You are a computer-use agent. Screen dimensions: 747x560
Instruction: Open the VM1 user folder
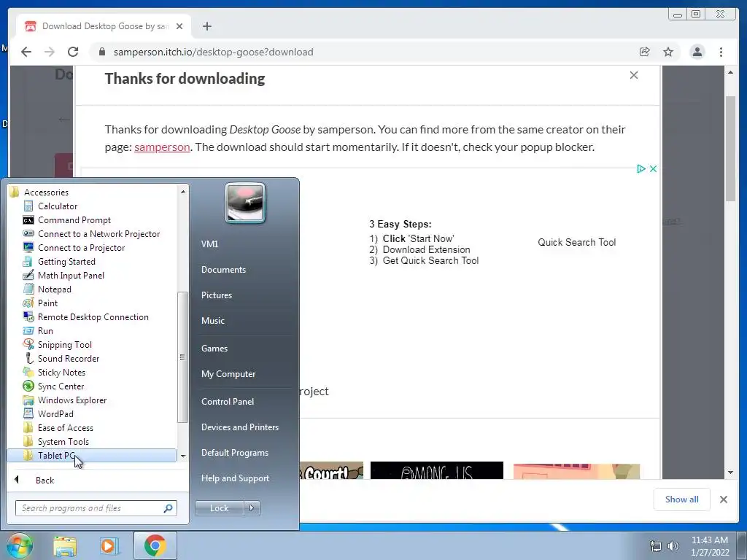[x=209, y=244]
